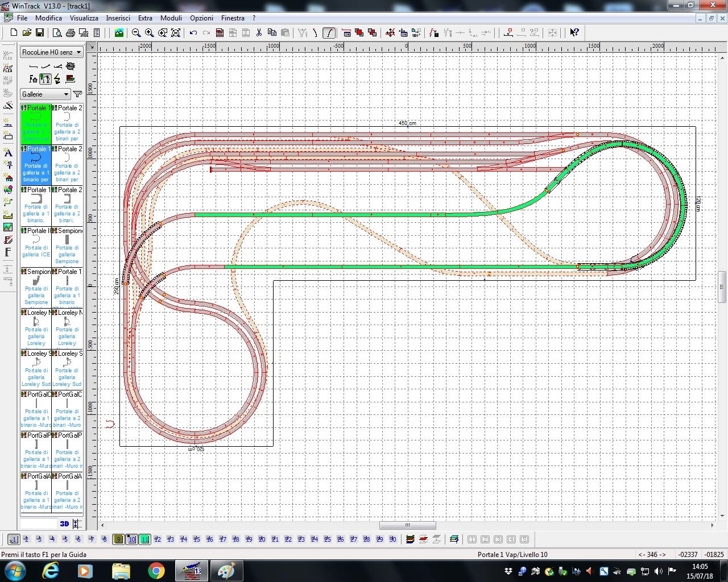This screenshot has width=728, height=582.
Task: Click the zoom out magnifier icon
Action: tap(136, 33)
